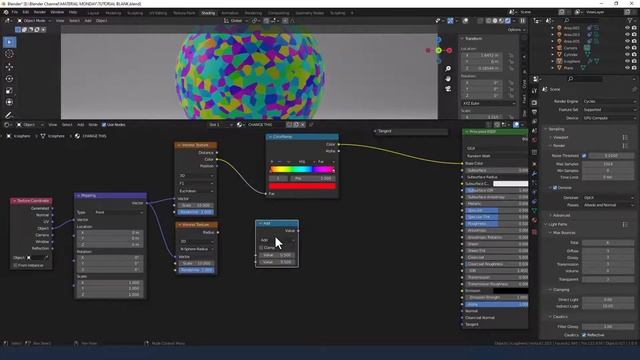Click the unlink material X icon in node header
This screenshot has height=360, width=640.
tap(302, 124)
